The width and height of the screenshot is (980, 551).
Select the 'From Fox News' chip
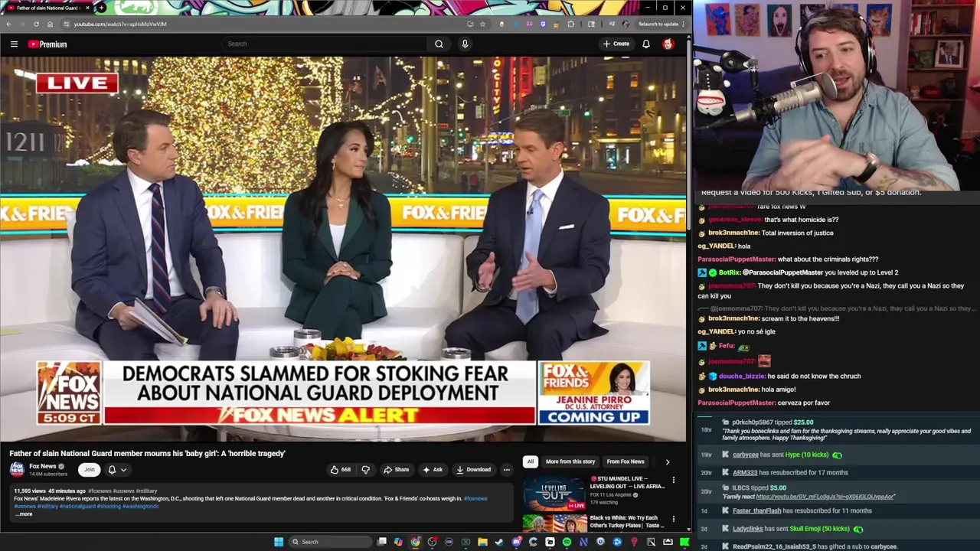point(626,461)
